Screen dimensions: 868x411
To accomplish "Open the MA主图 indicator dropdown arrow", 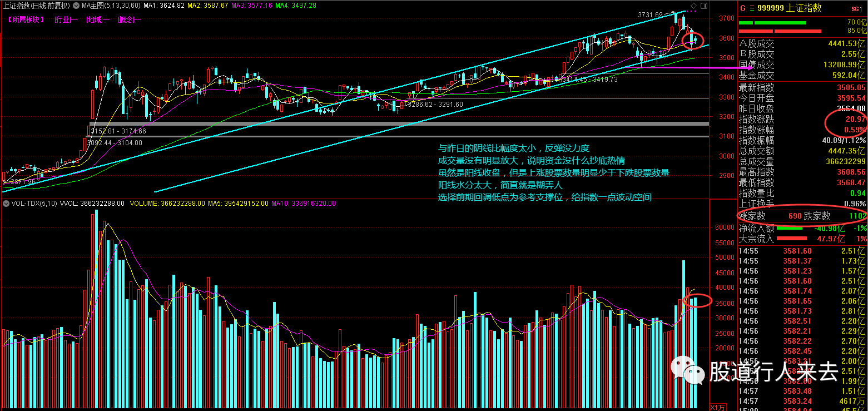I will (77, 6).
